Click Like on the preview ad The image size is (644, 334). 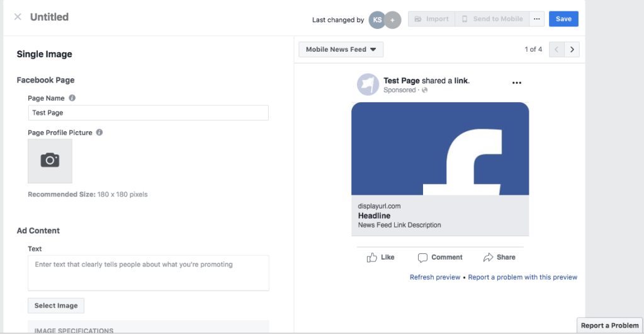coord(380,258)
